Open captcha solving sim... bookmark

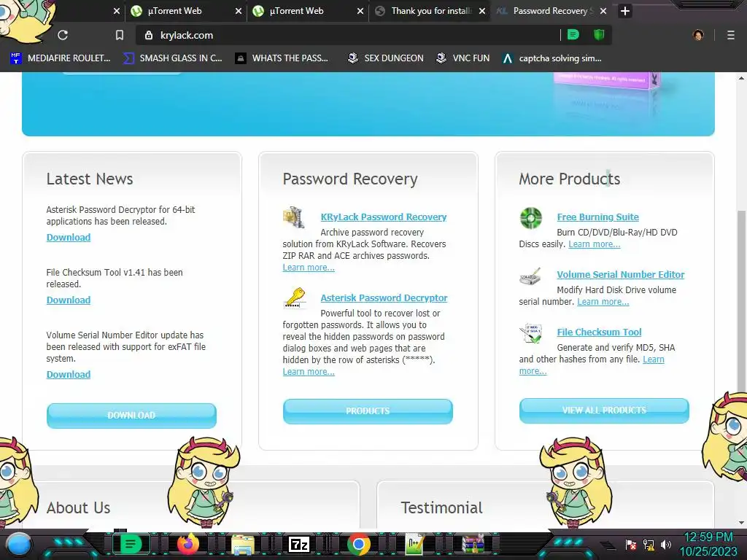point(553,58)
